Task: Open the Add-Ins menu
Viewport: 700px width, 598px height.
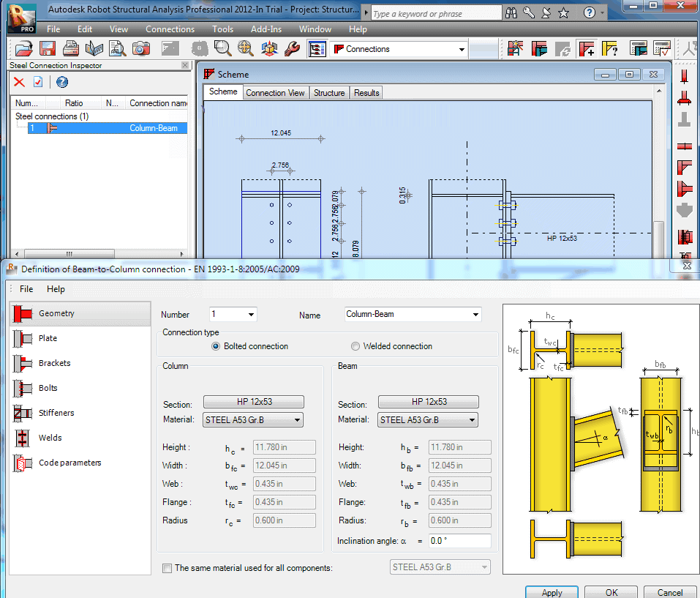Action: [266, 29]
